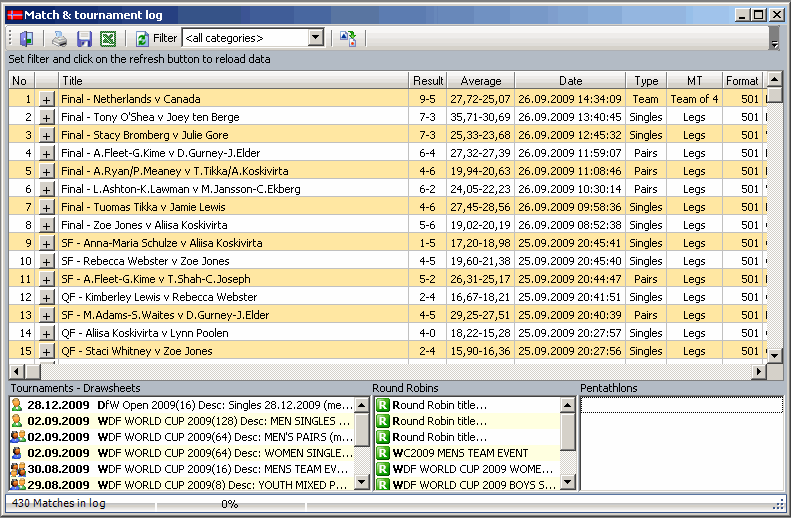
Task: Open the all categories filter dropdown
Action: (x=315, y=38)
